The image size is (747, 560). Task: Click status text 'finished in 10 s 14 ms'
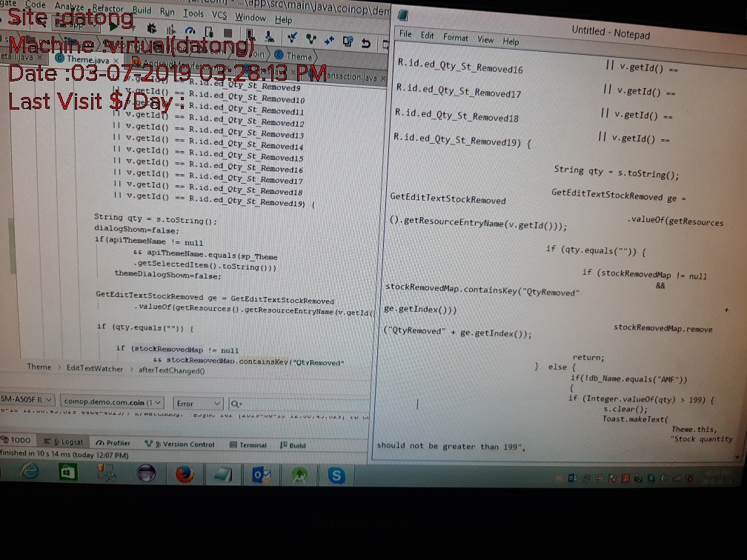coord(64,455)
